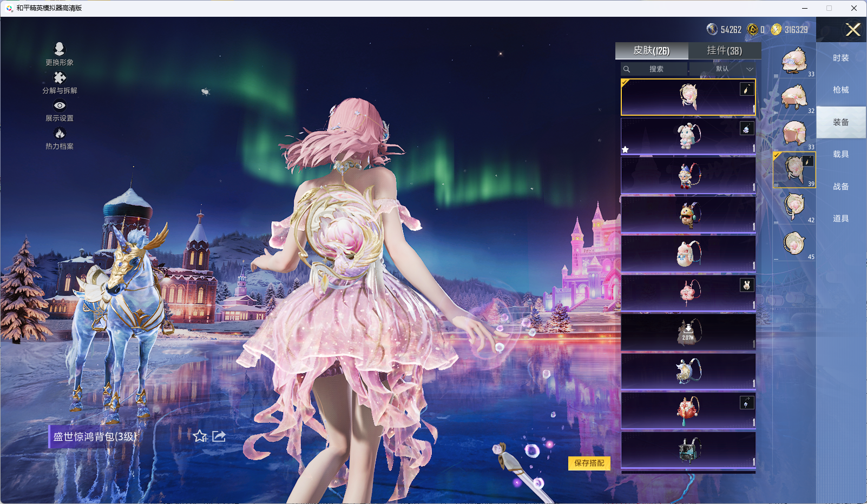Click pendant icon on white bunny backpack

[747, 129]
